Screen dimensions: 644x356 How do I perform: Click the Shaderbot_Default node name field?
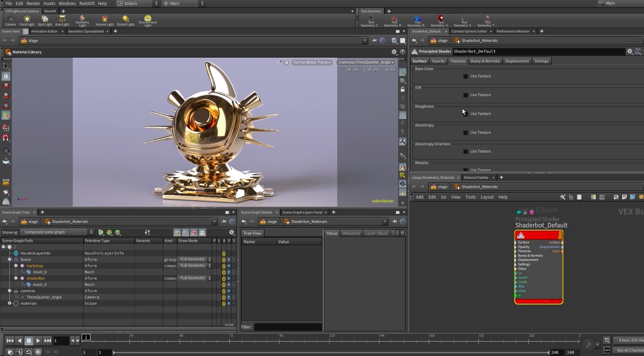point(538,52)
